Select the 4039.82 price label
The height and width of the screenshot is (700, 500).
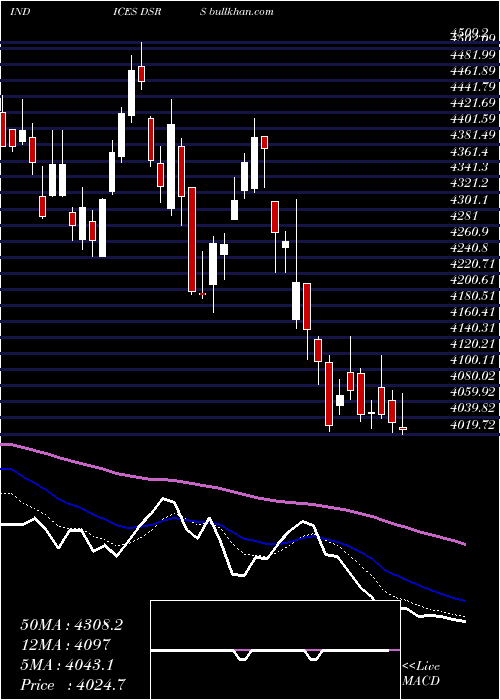(x=473, y=408)
